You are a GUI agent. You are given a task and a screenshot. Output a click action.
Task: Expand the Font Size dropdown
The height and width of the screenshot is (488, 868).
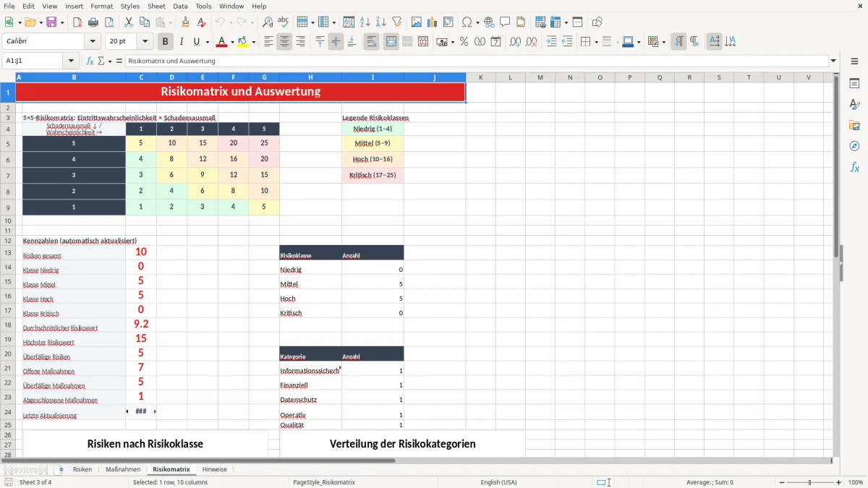click(145, 42)
